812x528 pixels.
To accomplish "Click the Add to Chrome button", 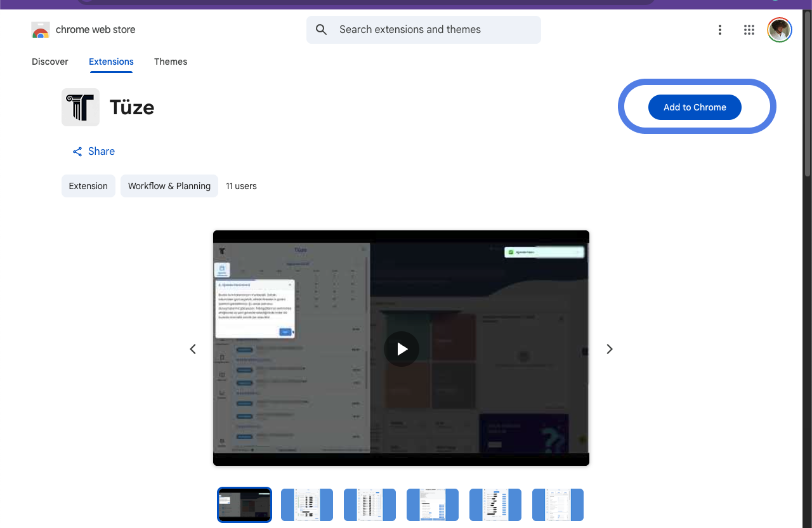I will click(695, 107).
